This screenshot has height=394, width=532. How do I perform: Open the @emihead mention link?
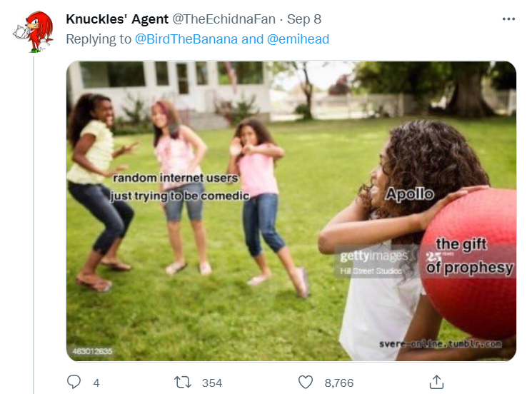298,39
